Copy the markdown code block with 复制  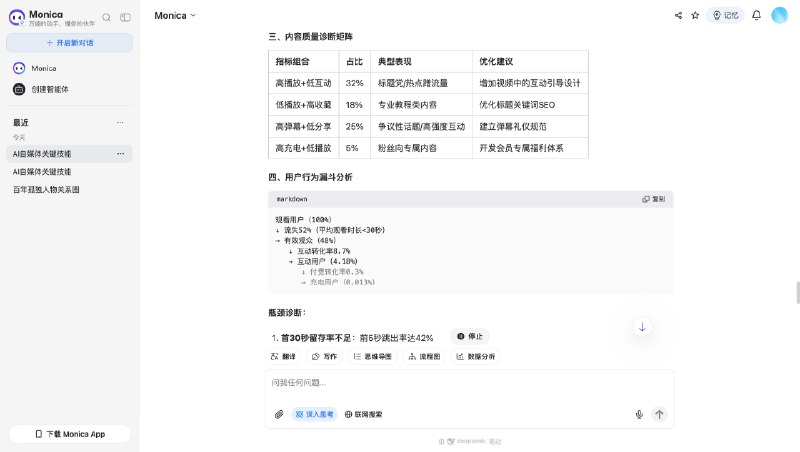point(654,199)
